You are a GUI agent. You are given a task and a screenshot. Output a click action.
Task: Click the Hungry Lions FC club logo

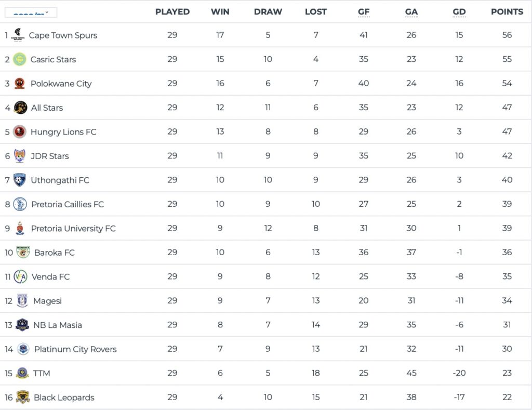(20, 131)
